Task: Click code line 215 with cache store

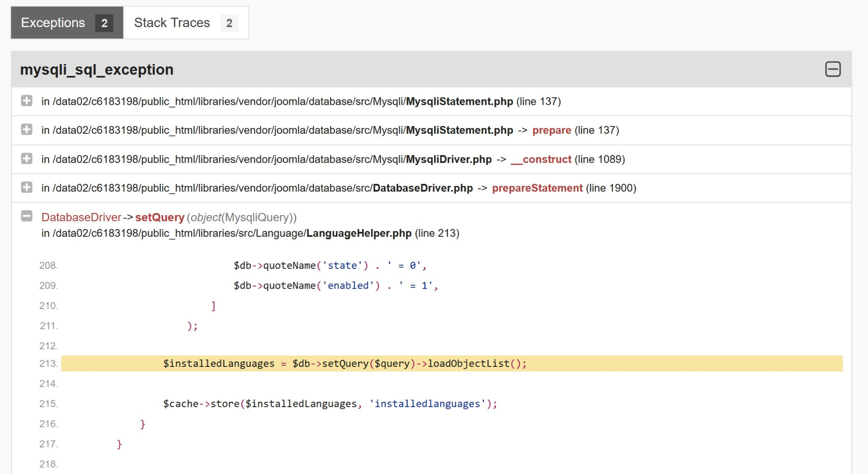Action: 330,404
